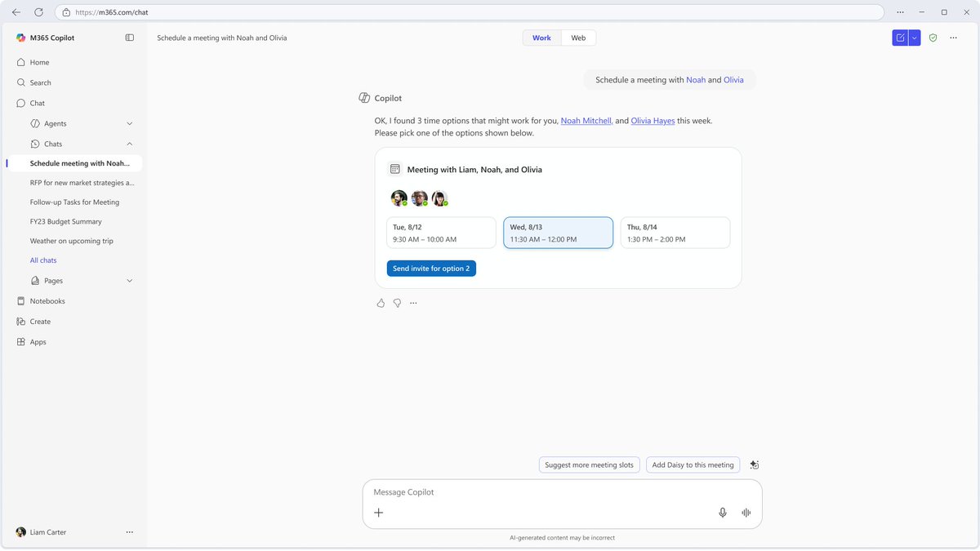Switch to the Work tab
The width and height of the screenshot is (980, 551).
(541, 38)
